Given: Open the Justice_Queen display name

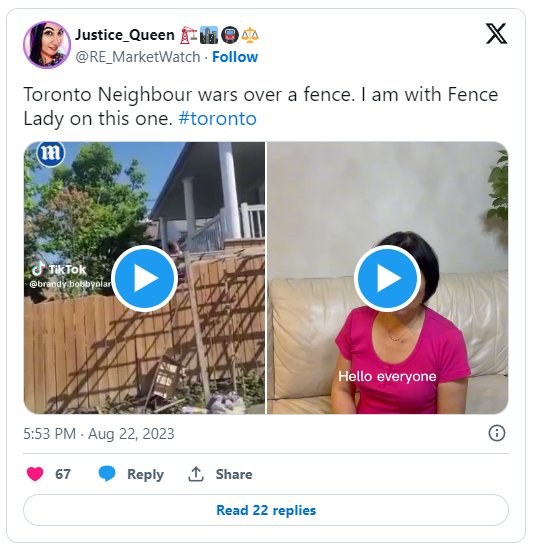Looking at the screenshot, I should (125, 35).
